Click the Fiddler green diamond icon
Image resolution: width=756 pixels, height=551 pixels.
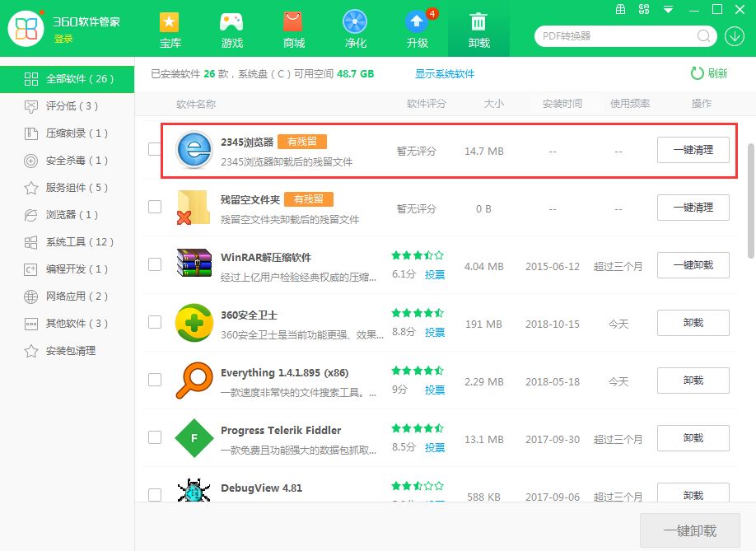click(194, 437)
